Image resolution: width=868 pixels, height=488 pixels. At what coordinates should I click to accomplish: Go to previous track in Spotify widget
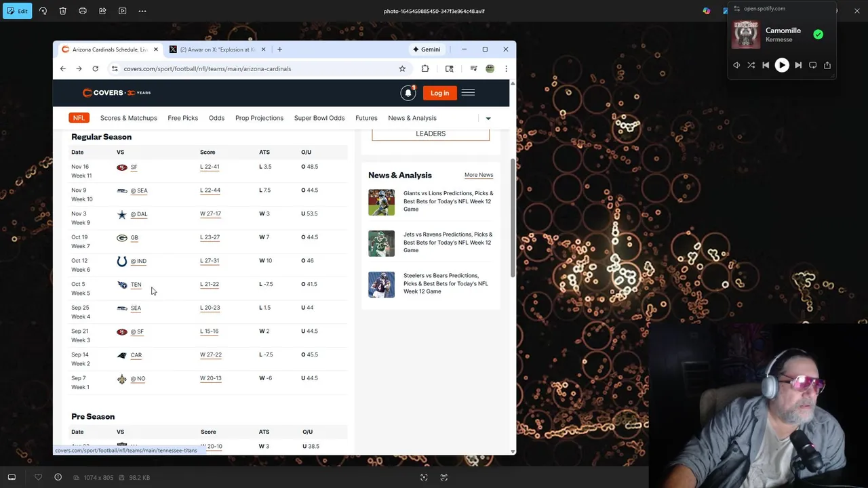pyautogui.click(x=766, y=65)
